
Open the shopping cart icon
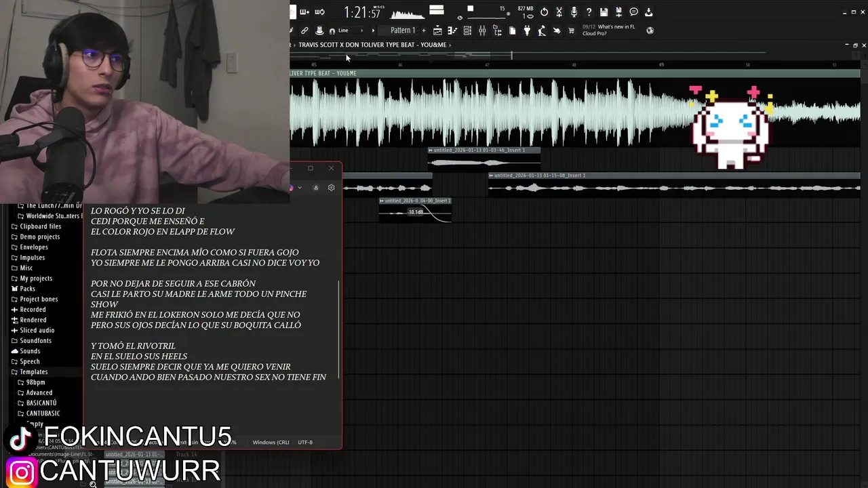[x=571, y=30]
